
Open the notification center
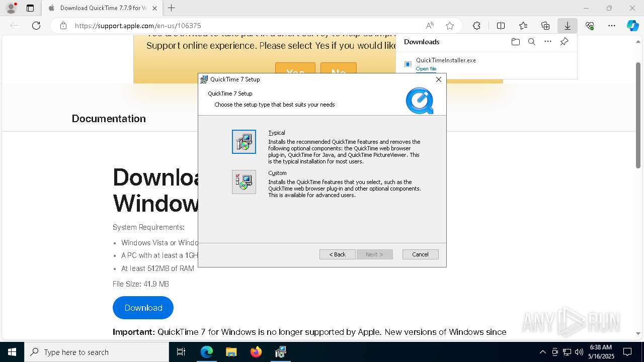pos(627,352)
